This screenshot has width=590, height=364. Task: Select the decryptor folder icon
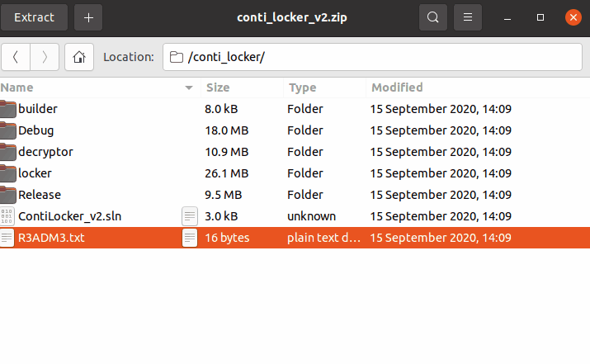pyautogui.click(x=8, y=152)
